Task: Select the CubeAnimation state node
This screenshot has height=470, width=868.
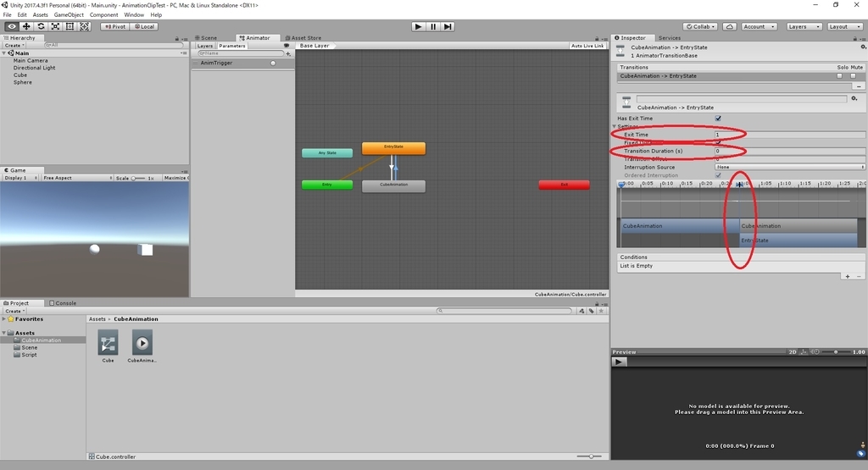Action: pyautogui.click(x=393, y=185)
